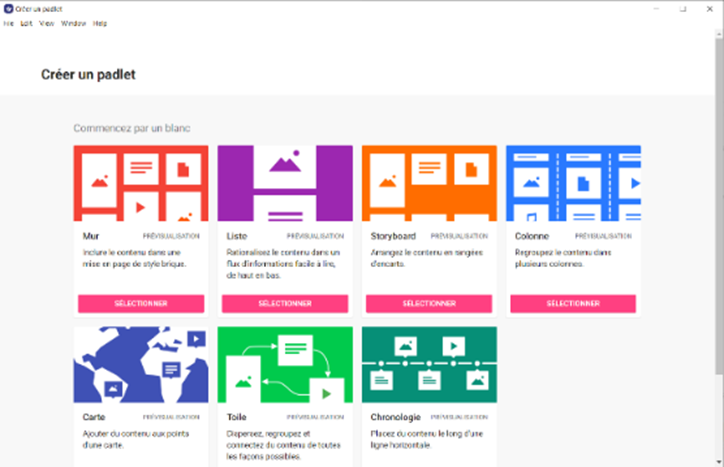Preview the Chronologie layout via Prévisualisation
724x467 pixels.
[x=459, y=417]
